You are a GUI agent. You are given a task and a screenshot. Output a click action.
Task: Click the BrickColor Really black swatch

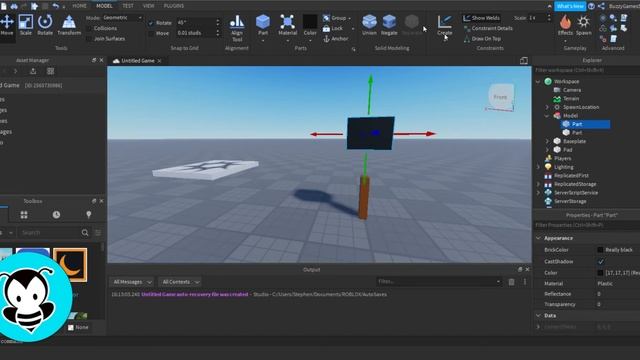pos(600,250)
